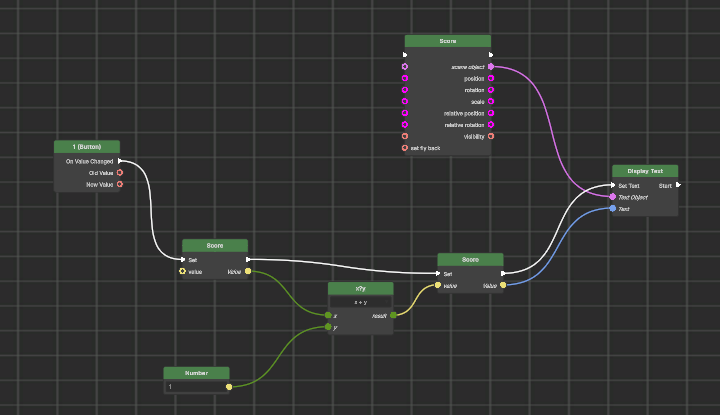
Task: Select the top Score scene object node header
Action: tap(447, 41)
